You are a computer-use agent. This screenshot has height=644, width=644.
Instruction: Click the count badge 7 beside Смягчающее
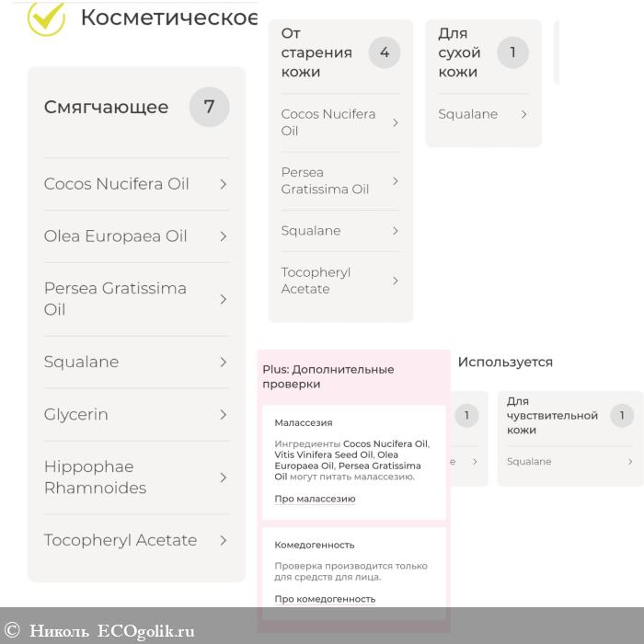pyautogui.click(x=209, y=107)
